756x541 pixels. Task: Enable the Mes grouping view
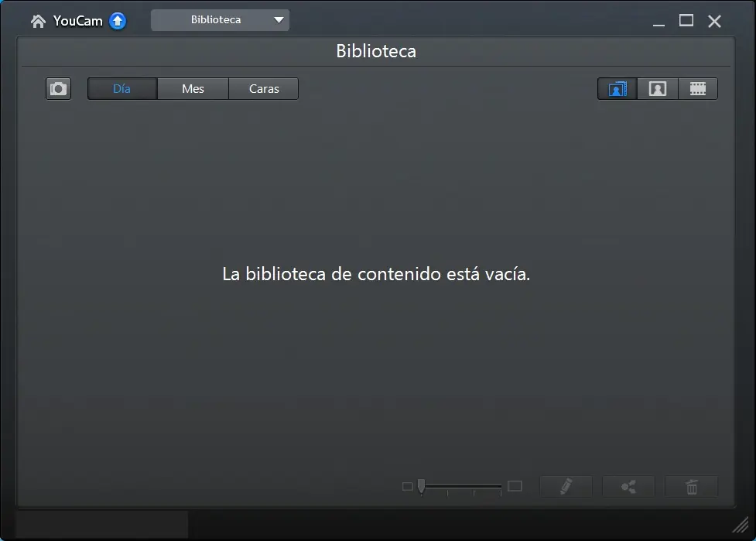click(x=192, y=88)
